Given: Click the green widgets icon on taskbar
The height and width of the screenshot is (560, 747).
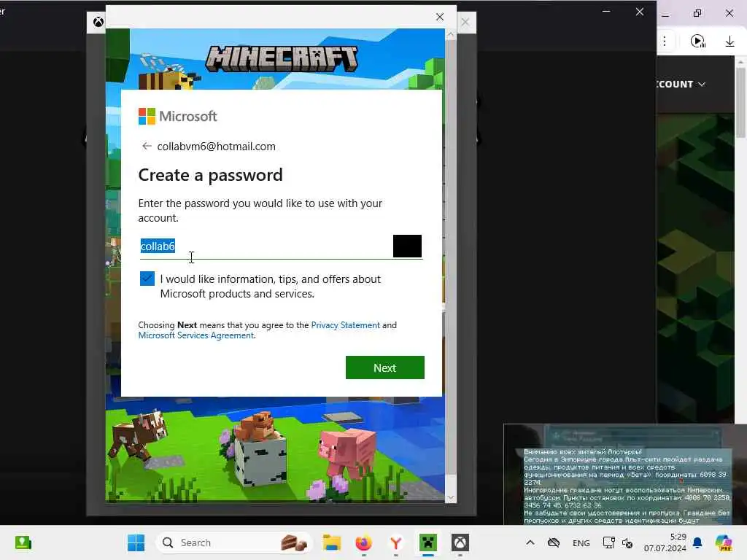Looking at the screenshot, I should (x=23, y=542).
